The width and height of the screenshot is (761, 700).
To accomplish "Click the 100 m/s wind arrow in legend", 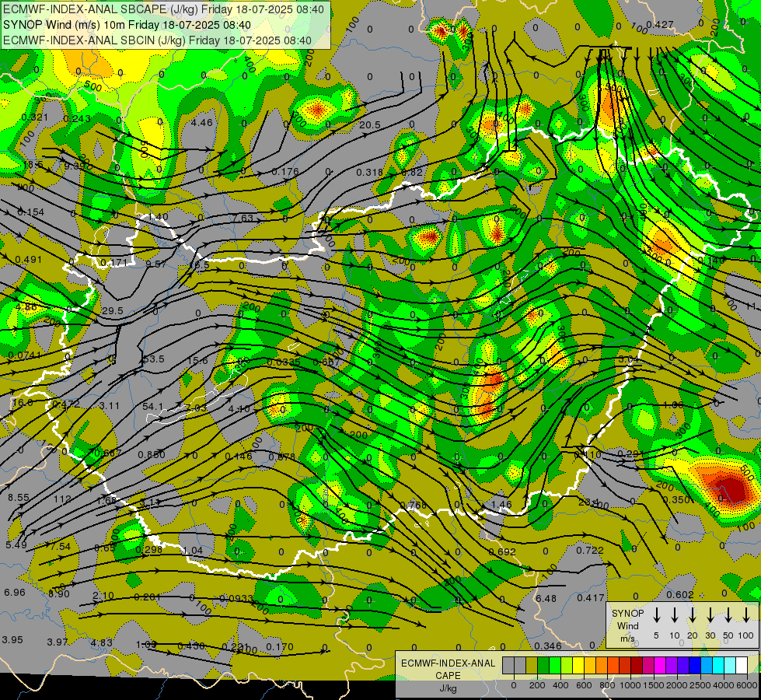I will [x=746, y=614].
